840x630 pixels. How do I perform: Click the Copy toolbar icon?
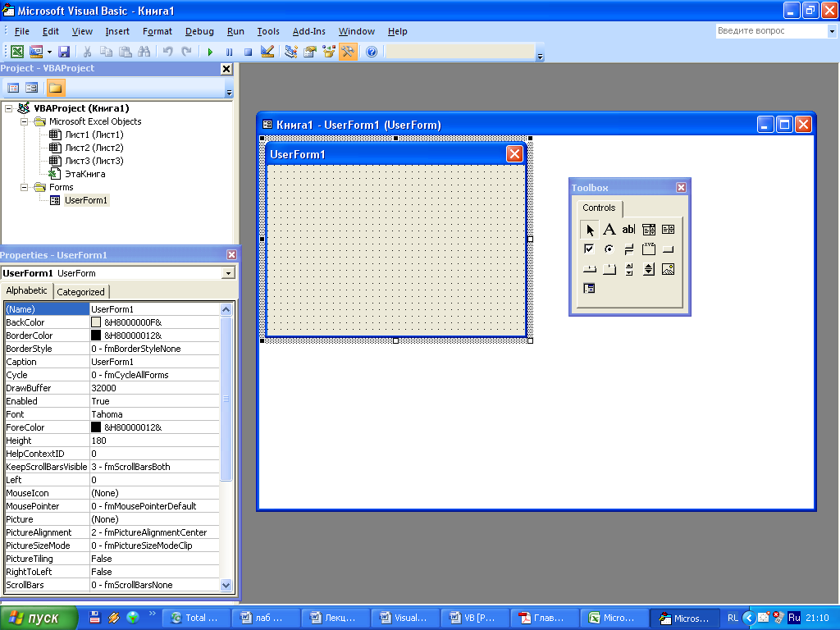(x=106, y=52)
